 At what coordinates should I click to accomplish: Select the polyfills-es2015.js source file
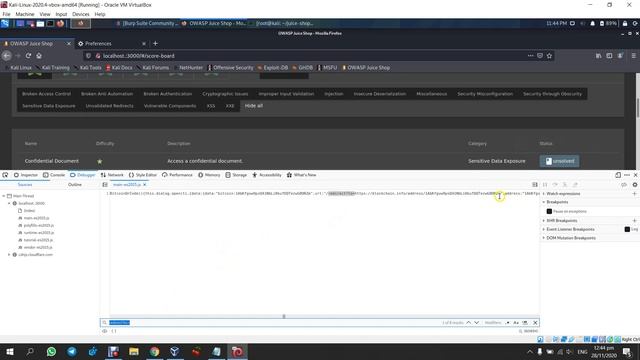click(38, 225)
